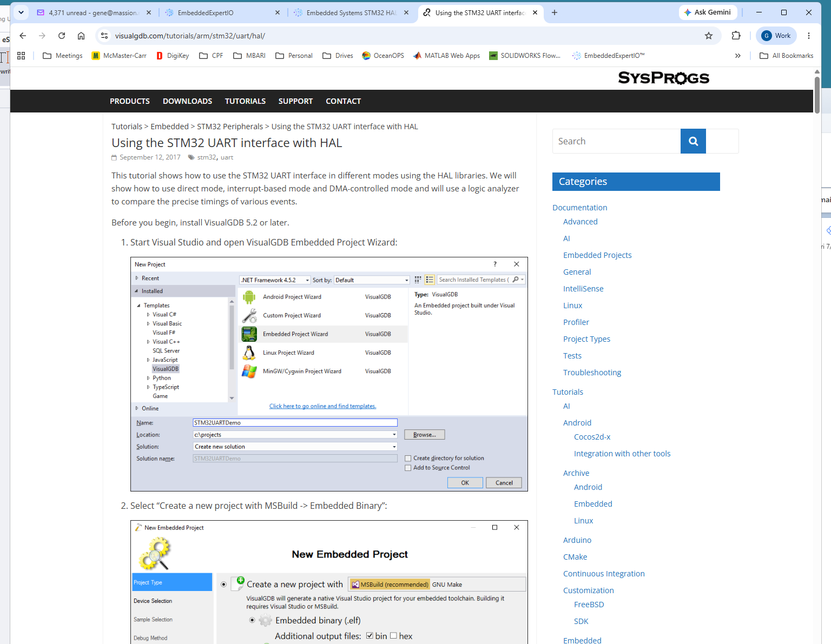831x644 pixels.
Task: Open the OceanOPS bookmark
Action: pos(383,56)
